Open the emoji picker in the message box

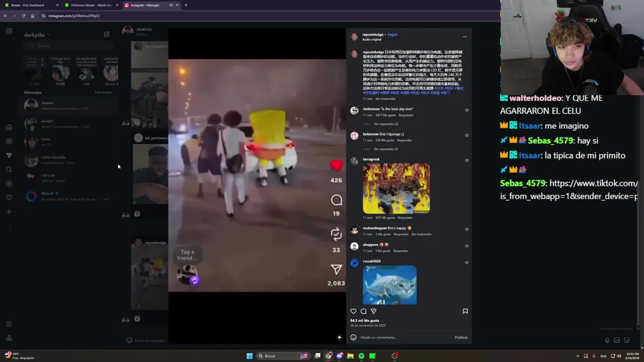(129, 340)
